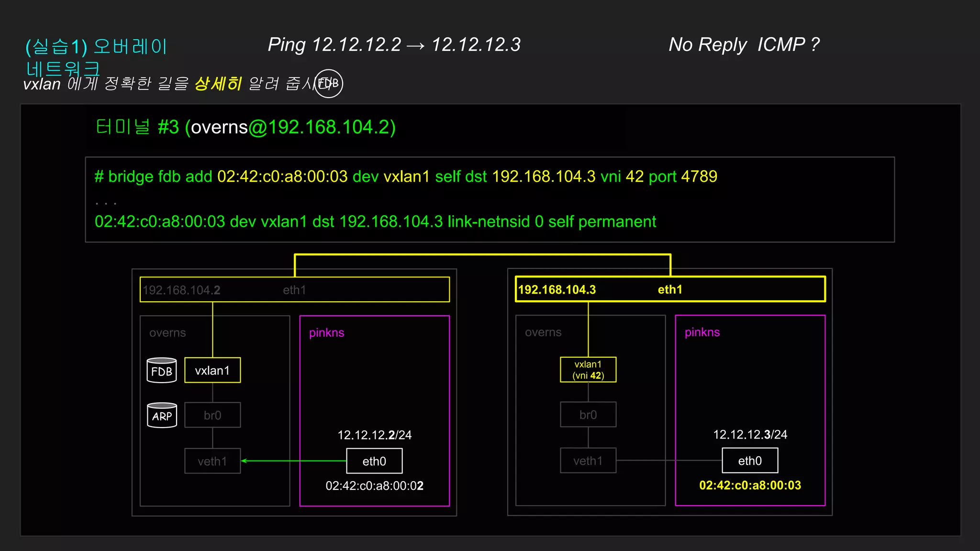The width and height of the screenshot is (980, 551).
Task: Click the veth1 box in the right host
Action: pyautogui.click(x=588, y=461)
